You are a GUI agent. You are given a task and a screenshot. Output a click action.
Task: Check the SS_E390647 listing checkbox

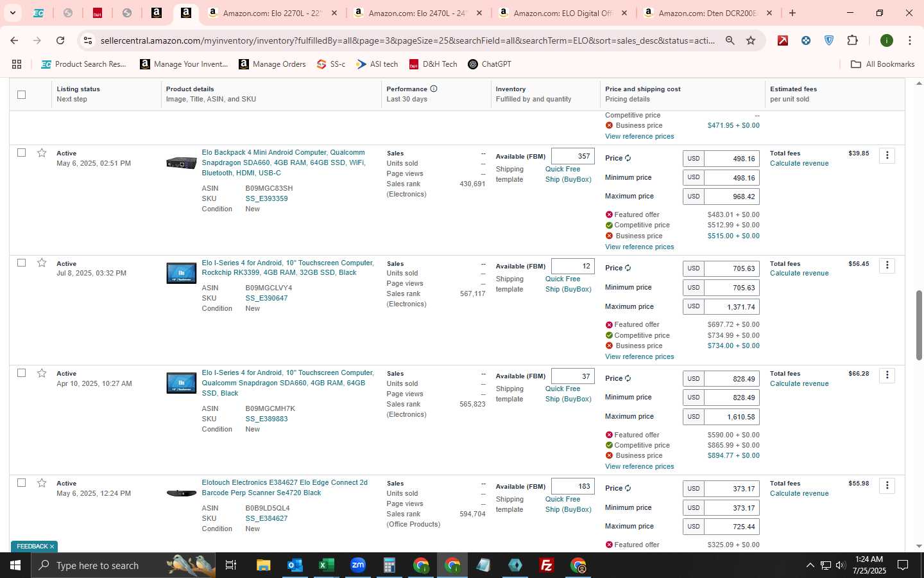click(x=21, y=263)
